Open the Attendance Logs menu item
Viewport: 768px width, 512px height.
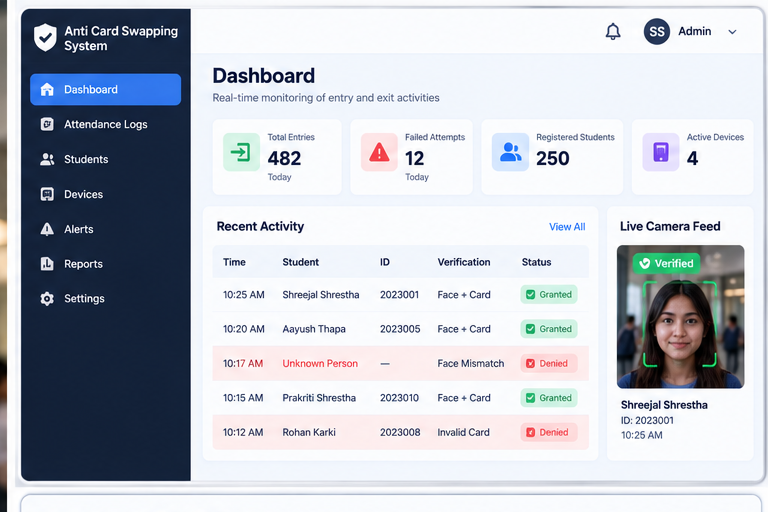pos(105,124)
